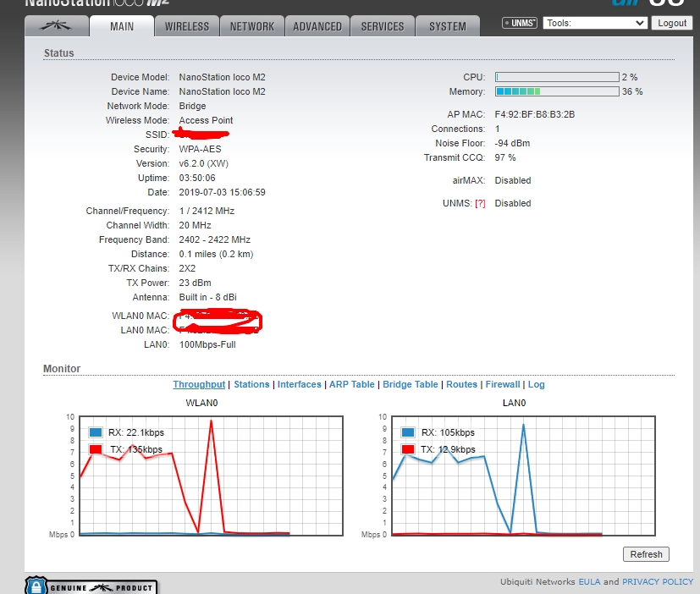Click the Status section heading
This screenshot has width=700, height=594.
59,53
